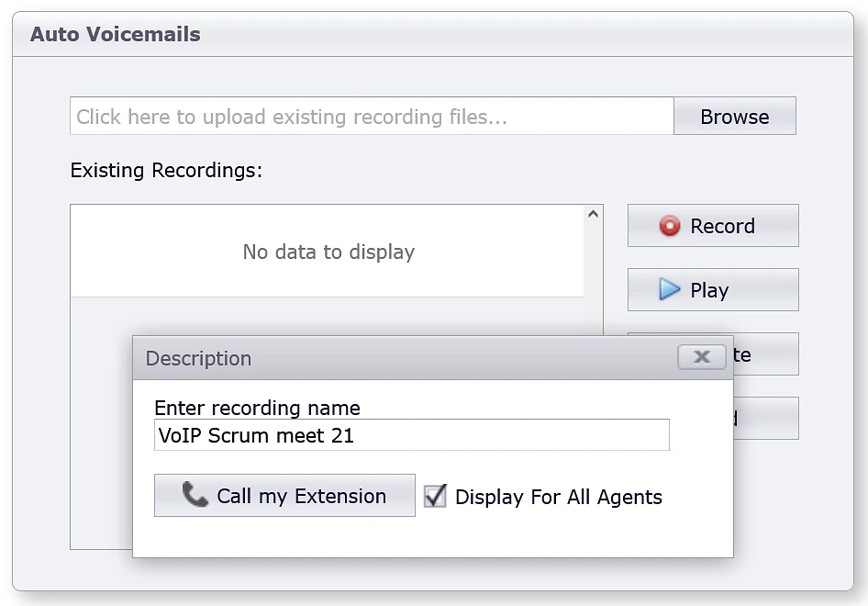The height and width of the screenshot is (606, 868).
Task: Click the Existing Recordings label
Action: pyautogui.click(x=166, y=170)
